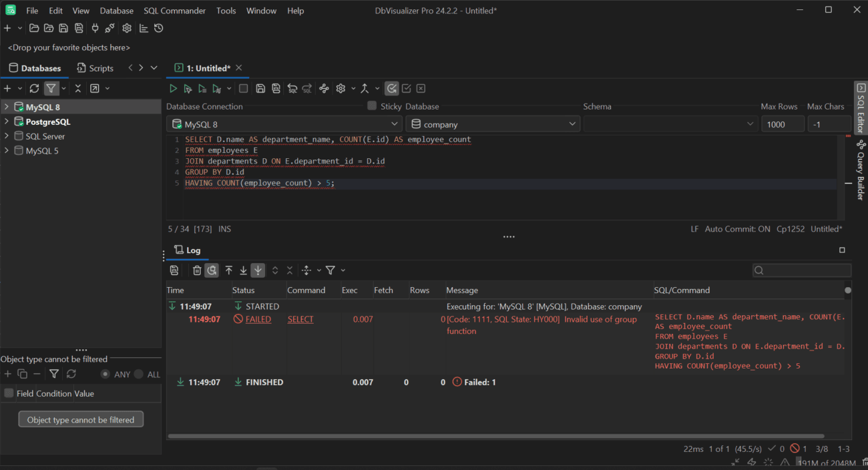Open the log filter funnel icon

[x=331, y=270]
